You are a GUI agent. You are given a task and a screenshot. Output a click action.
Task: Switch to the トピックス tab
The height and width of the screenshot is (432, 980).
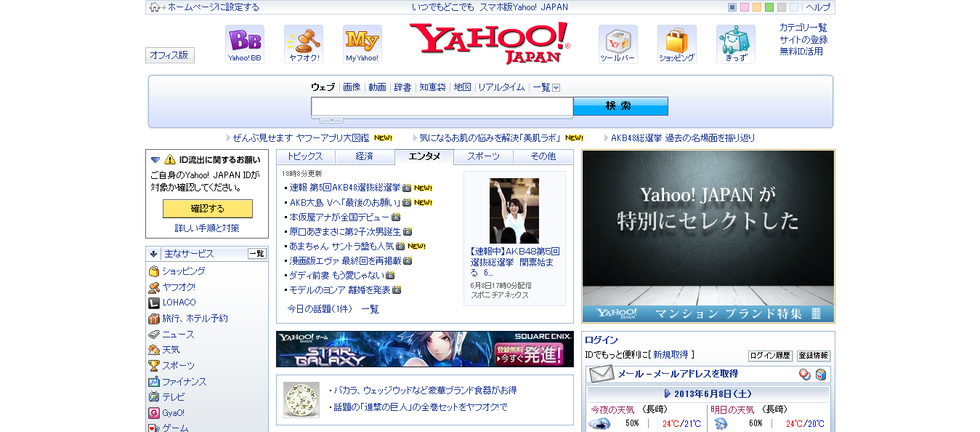[x=305, y=157]
